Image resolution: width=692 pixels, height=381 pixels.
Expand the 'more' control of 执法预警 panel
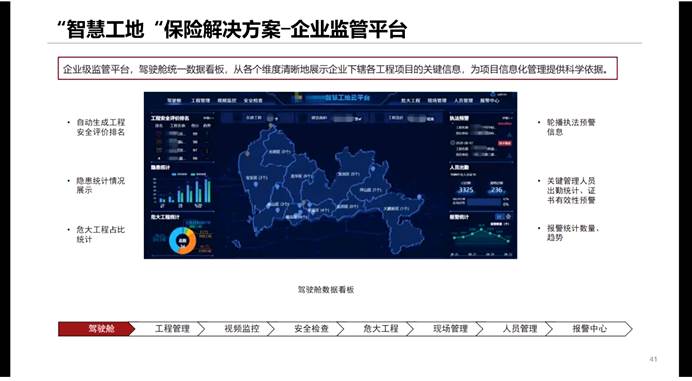(507, 118)
